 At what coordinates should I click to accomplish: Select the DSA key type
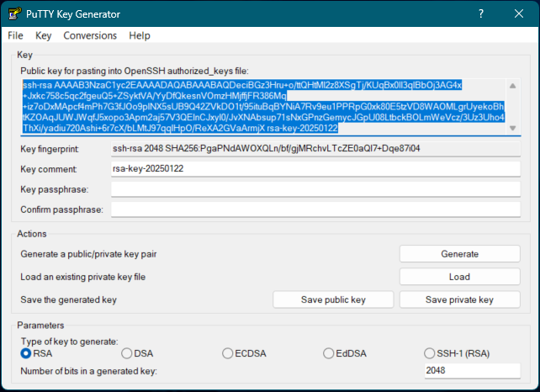137,353
